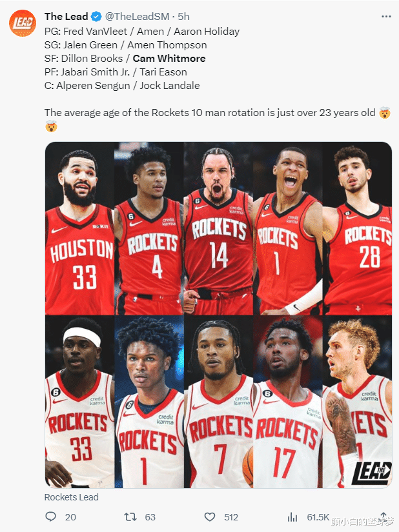
Task: View the white number 17 jersey photo
Action: 287,402
